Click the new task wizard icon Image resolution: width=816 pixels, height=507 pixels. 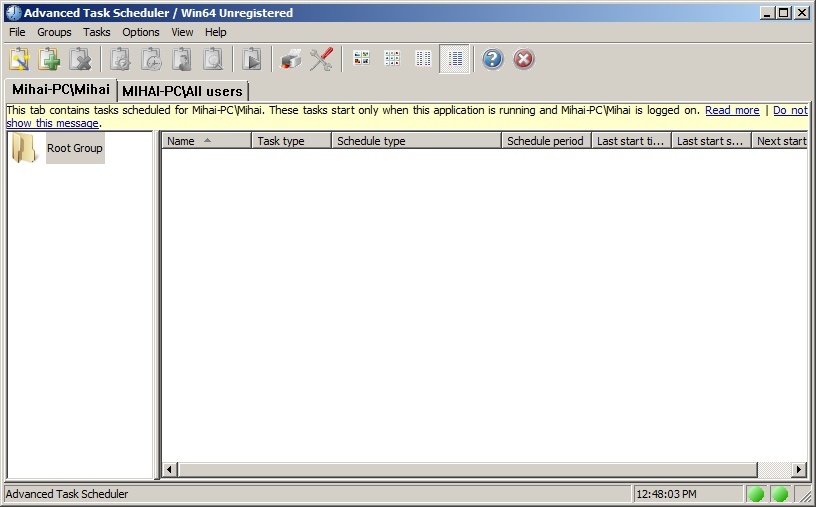click(19, 59)
